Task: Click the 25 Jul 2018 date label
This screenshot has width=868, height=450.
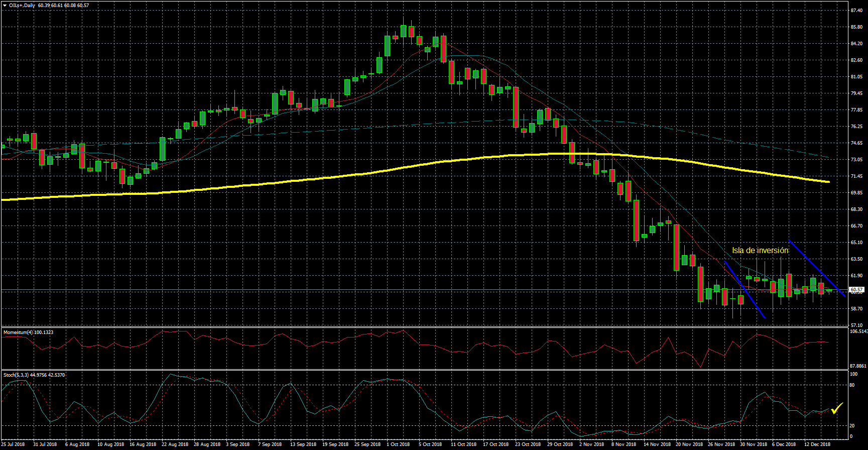Action: tap(13, 444)
